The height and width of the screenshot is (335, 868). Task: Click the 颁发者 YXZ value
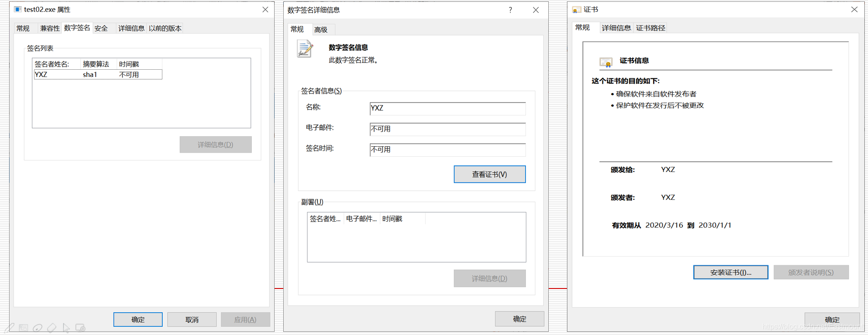(x=668, y=197)
